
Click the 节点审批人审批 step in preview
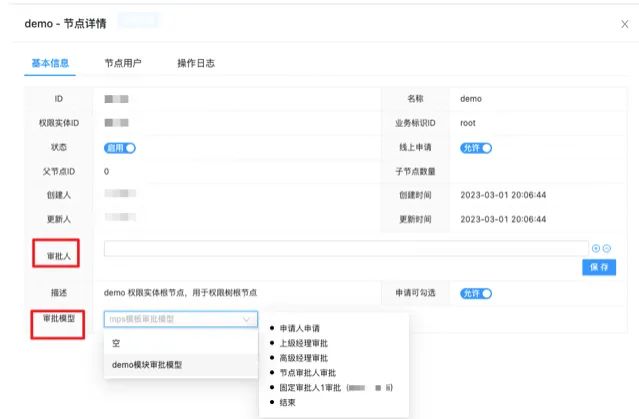308,373
